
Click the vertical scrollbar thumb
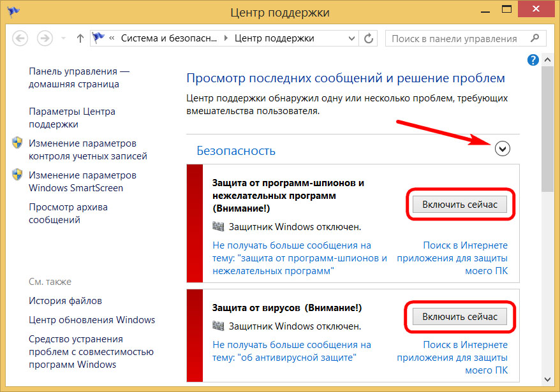coord(547,129)
